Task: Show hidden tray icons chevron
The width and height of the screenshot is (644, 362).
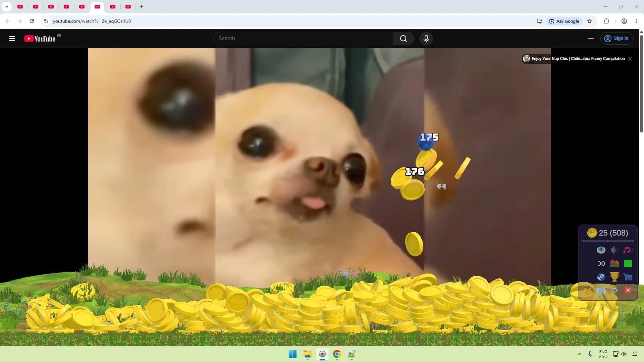Action: coord(579,354)
